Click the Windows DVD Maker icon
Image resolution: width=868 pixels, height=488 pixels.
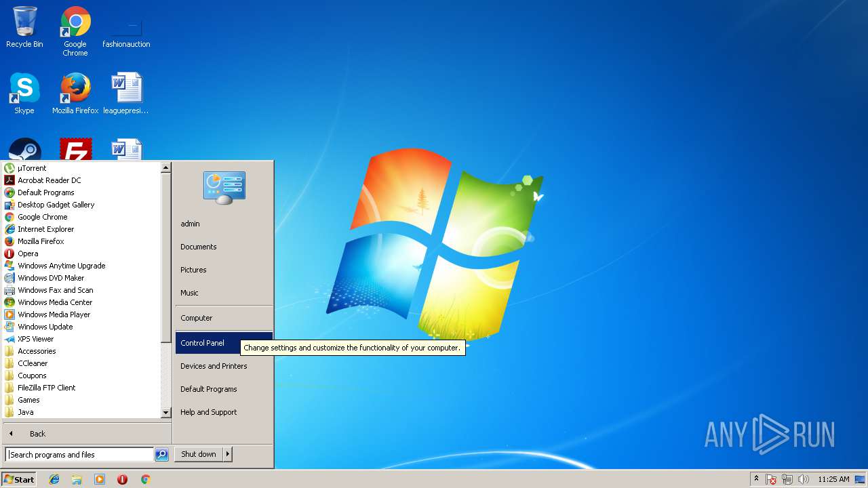tap(9, 278)
